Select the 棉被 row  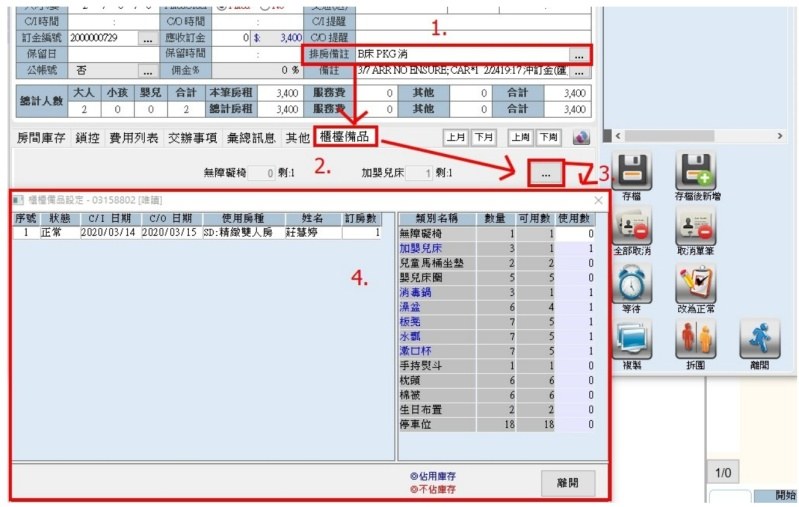(496, 395)
